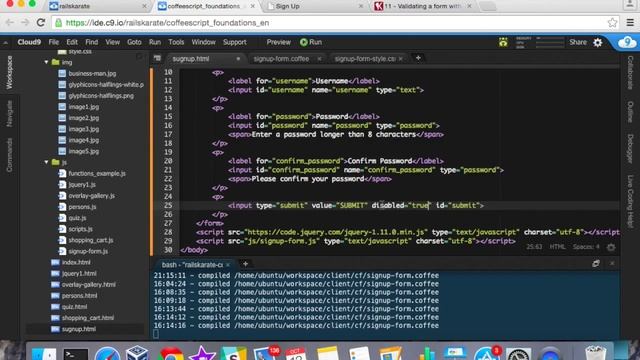
Task: Open the Cloud9 File menu
Action: (53, 42)
